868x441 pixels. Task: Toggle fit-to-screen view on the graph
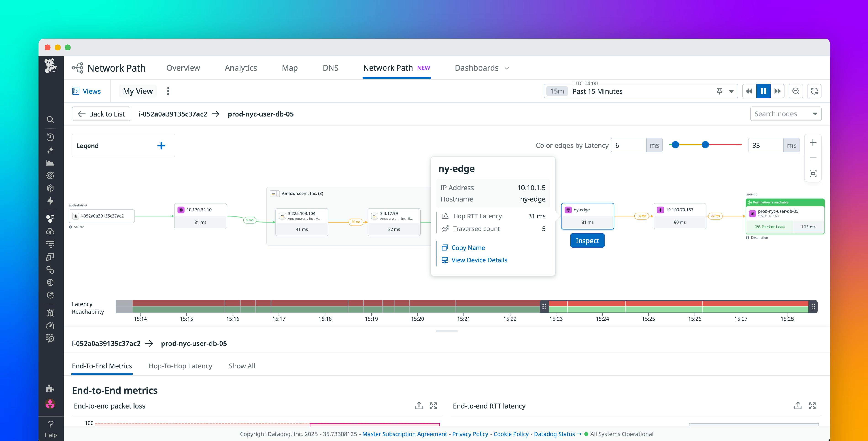point(813,173)
